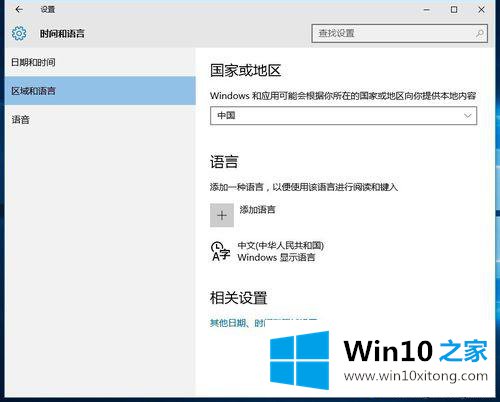Focus the 查找设置 search field
500x402 pixels.
[399, 33]
